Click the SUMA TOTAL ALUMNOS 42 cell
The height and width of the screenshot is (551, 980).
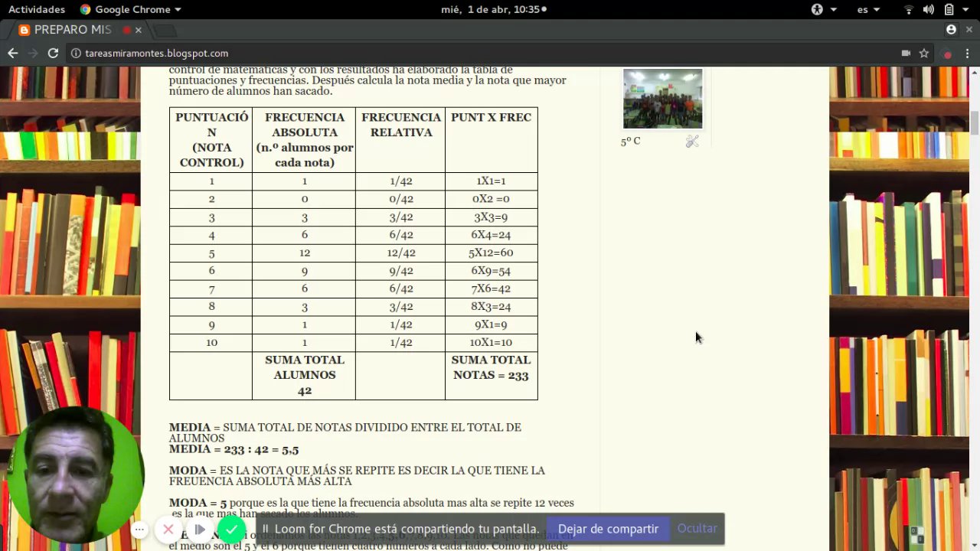[x=304, y=375]
